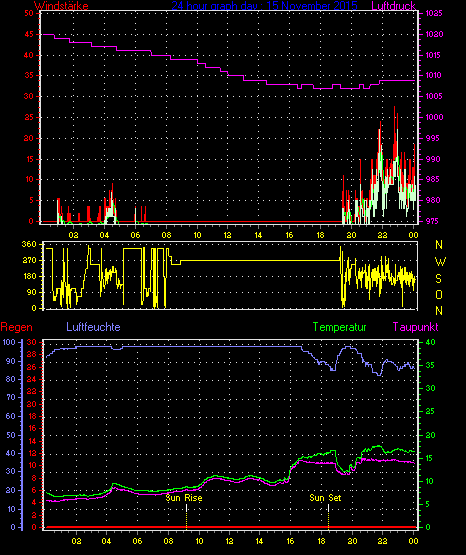
Task: Click the S wind direction letter
Action: coord(438,279)
